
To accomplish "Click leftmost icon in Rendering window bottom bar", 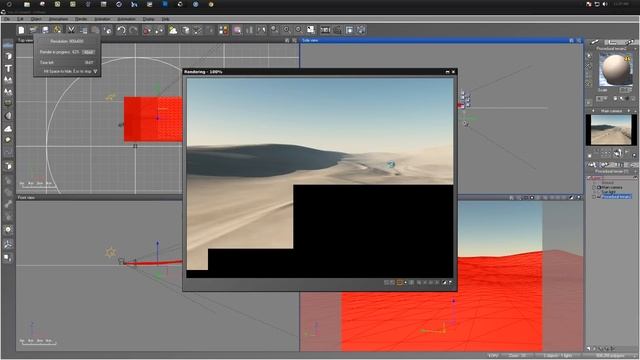I will 387,282.
